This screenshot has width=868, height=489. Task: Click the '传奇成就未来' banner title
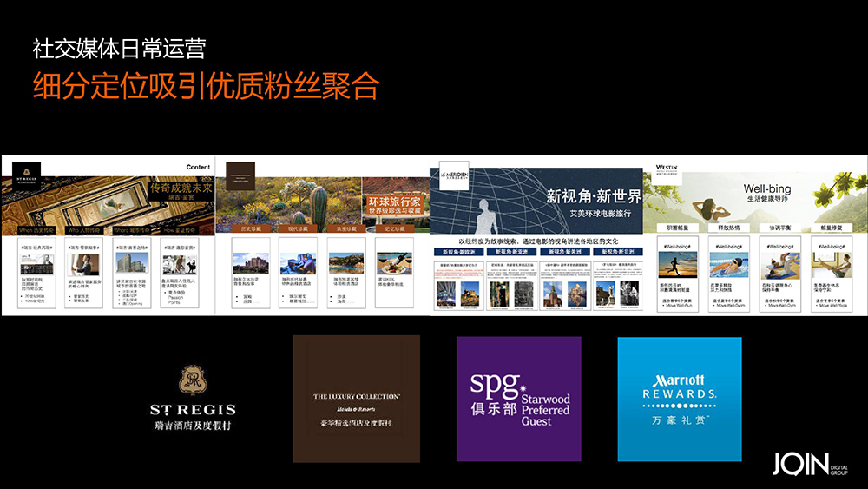coord(181,188)
